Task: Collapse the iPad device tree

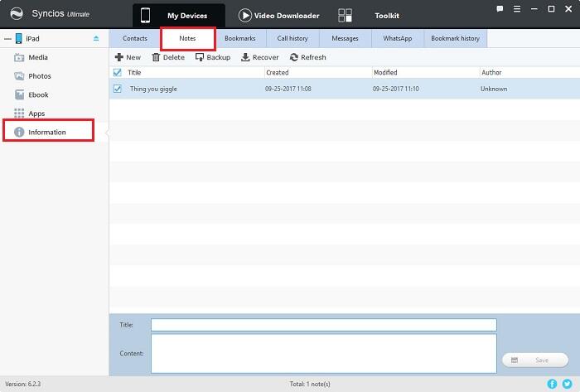Action: (x=7, y=39)
